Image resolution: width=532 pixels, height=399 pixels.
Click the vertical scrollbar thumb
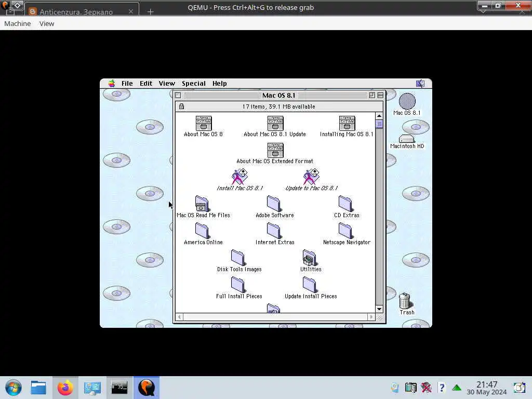379,124
